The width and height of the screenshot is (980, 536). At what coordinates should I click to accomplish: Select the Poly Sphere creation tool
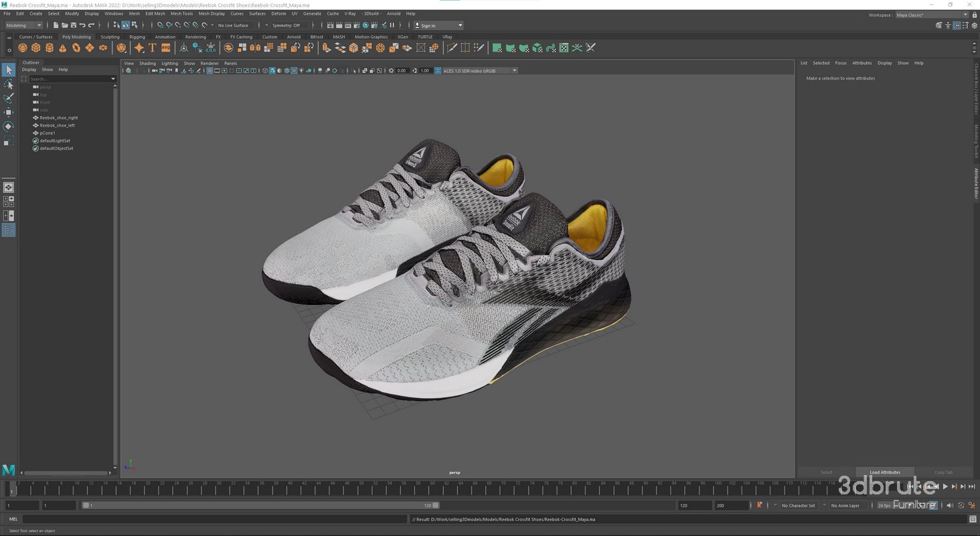click(22, 48)
